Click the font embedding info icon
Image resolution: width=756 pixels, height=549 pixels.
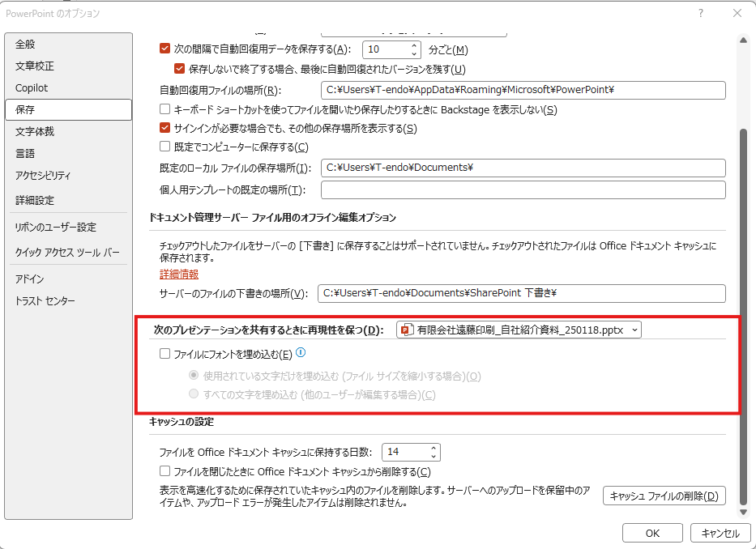pos(300,353)
